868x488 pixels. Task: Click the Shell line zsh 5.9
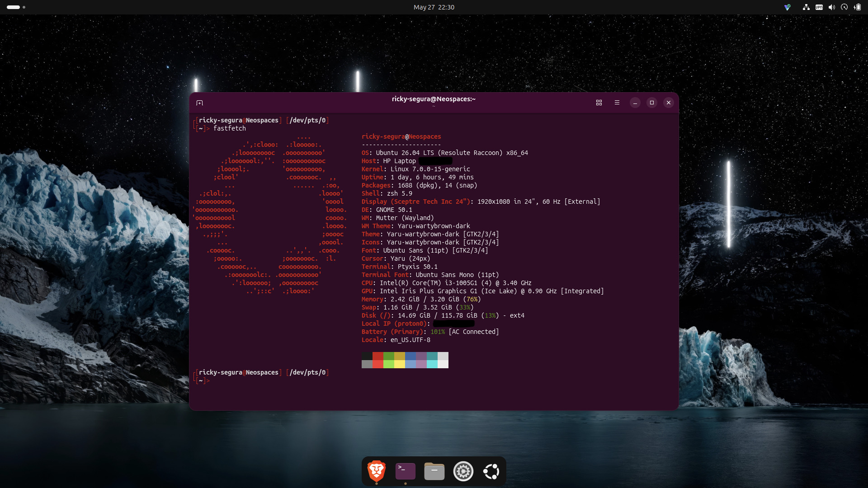(x=387, y=193)
